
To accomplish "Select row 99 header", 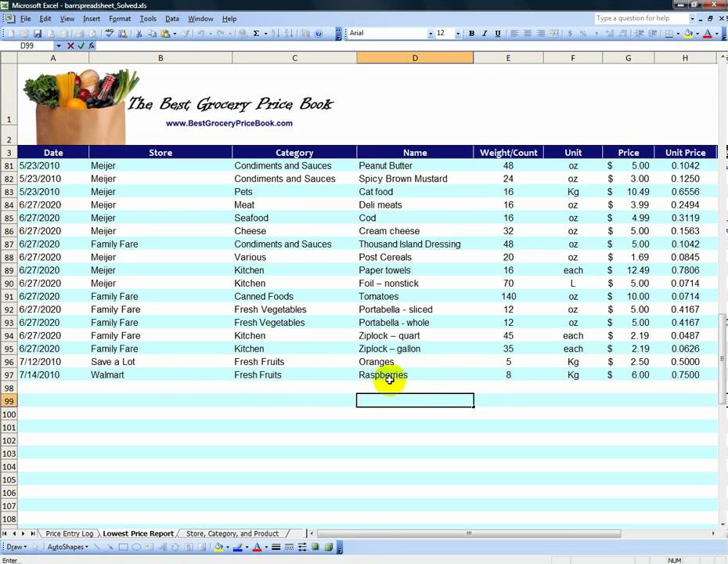I will 9,401.
